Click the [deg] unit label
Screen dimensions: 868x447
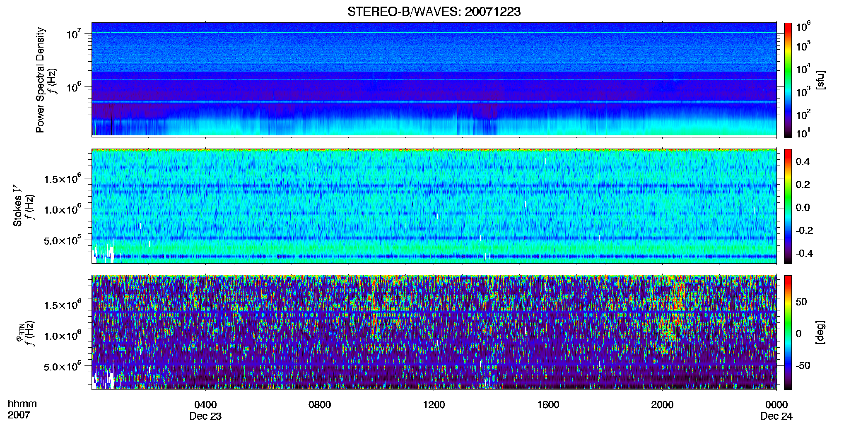coord(820,332)
